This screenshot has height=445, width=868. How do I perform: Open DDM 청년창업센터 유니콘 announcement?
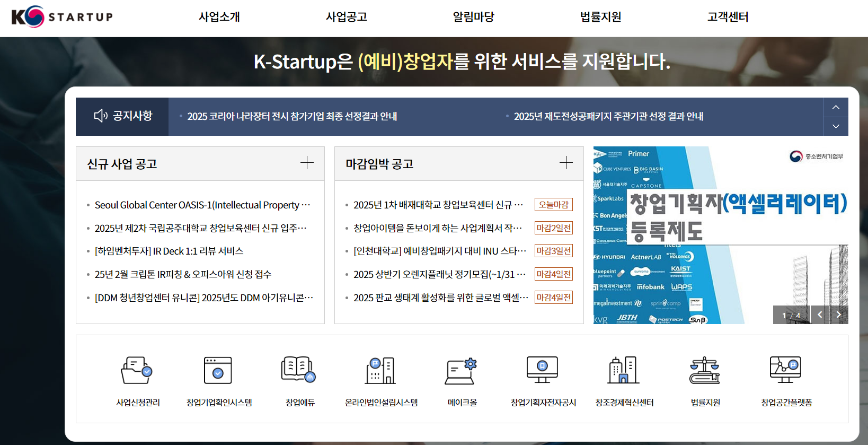coord(204,298)
